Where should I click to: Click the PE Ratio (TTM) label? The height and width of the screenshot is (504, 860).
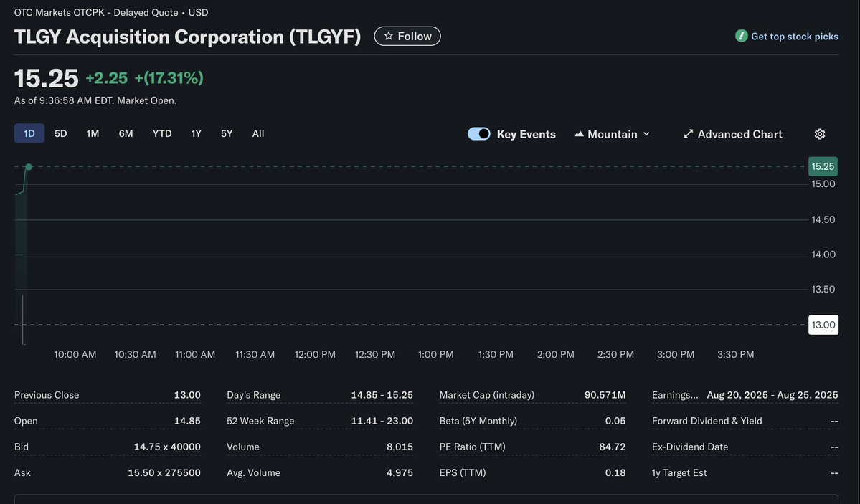tap(472, 447)
